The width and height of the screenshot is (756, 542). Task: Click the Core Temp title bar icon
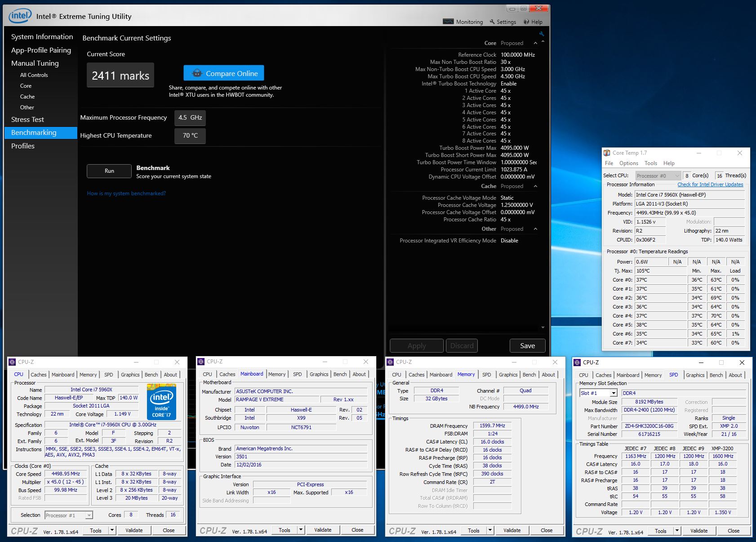coord(607,153)
